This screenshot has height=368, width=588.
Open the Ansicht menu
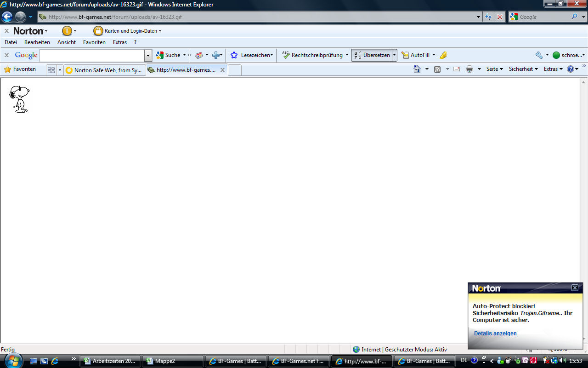[67, 42]
